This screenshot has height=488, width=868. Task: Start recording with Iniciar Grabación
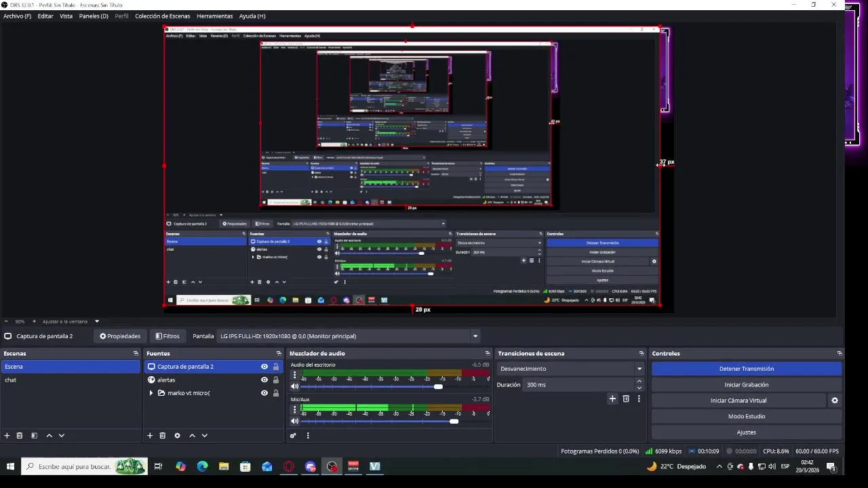(x=747, y=384)
